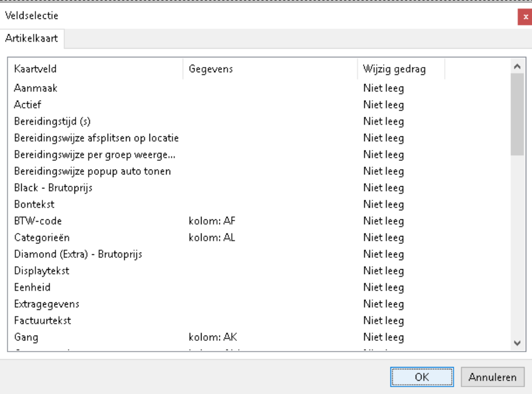Select the BTW-code row
Screen dimensions: 532x394
point(36,221)
